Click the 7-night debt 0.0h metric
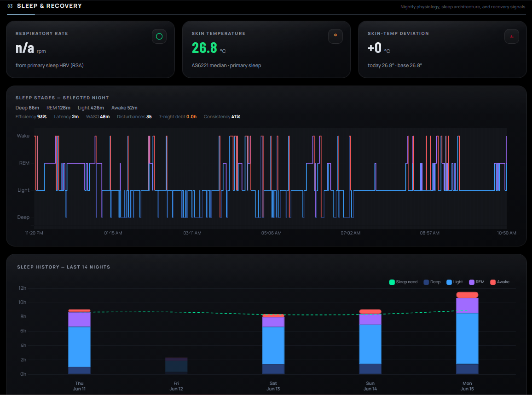532x395 pixels. click(x=178, y=117)
